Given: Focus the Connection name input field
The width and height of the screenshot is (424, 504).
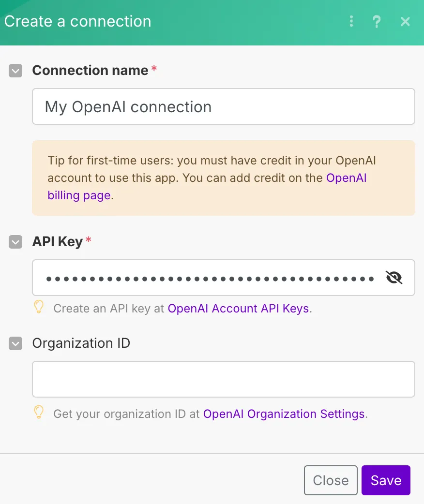Looking at the screenshot, I should pyautogui.click(x=224, y=106).
